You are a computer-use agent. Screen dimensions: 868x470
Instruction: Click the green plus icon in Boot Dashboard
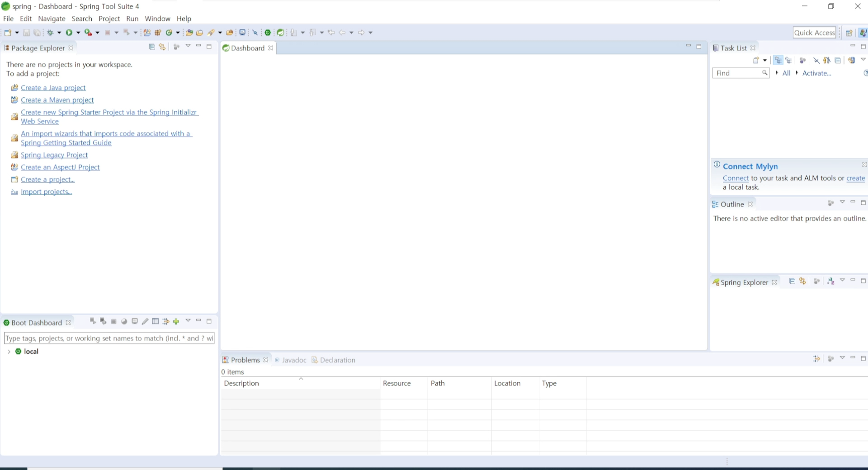click(x=176, y=321)
